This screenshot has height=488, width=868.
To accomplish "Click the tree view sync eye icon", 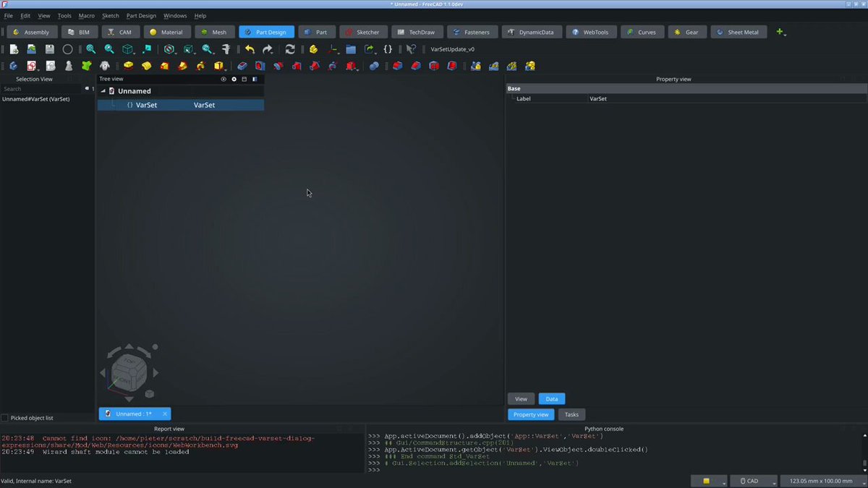I will pyautogui.click(x=224, y=79).
